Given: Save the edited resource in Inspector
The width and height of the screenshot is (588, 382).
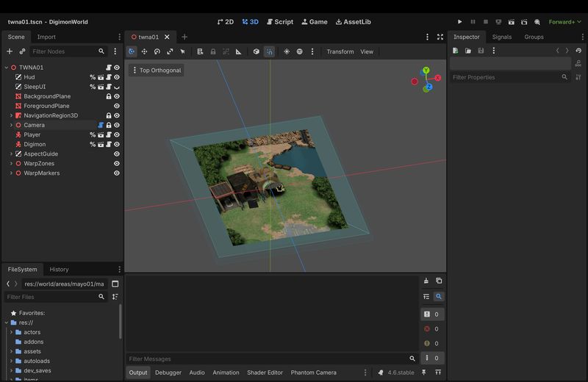Looking at the screenshot, I should [481, 51].
